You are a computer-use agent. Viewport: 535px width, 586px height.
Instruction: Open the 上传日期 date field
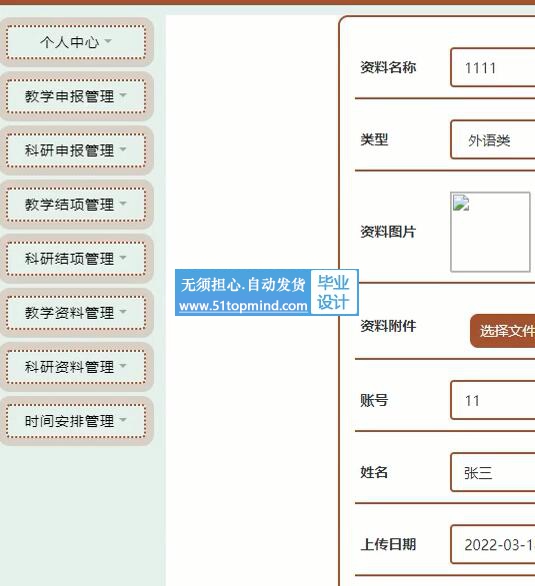(x=493, y=545)
